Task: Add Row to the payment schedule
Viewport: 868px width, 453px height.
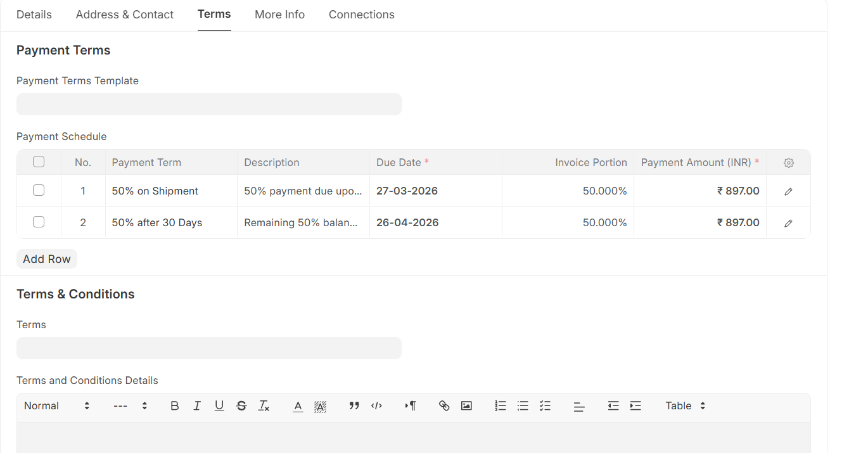Action: (x=47, y=259)
